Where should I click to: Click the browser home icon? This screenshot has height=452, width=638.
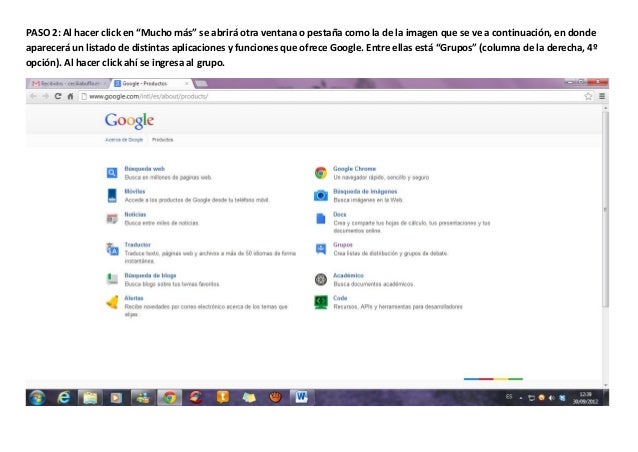70,96
